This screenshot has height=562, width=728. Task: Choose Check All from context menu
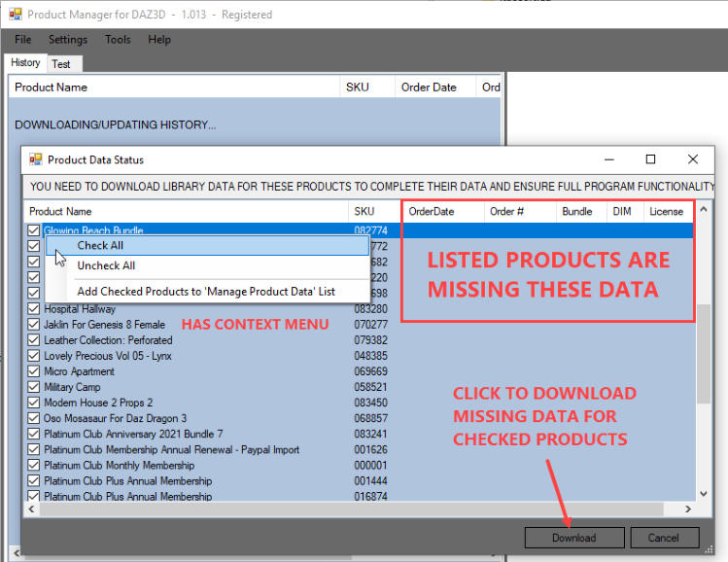pos(100,246)
